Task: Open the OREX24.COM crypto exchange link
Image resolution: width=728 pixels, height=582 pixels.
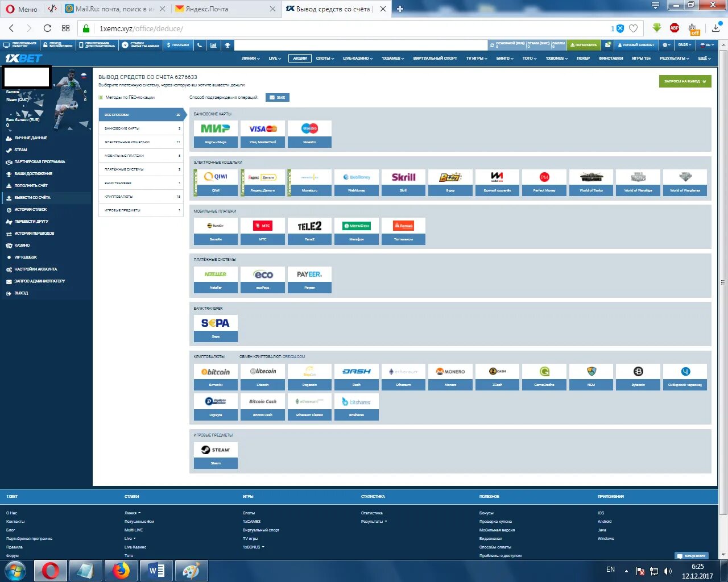Action: (x=293, y=357)
